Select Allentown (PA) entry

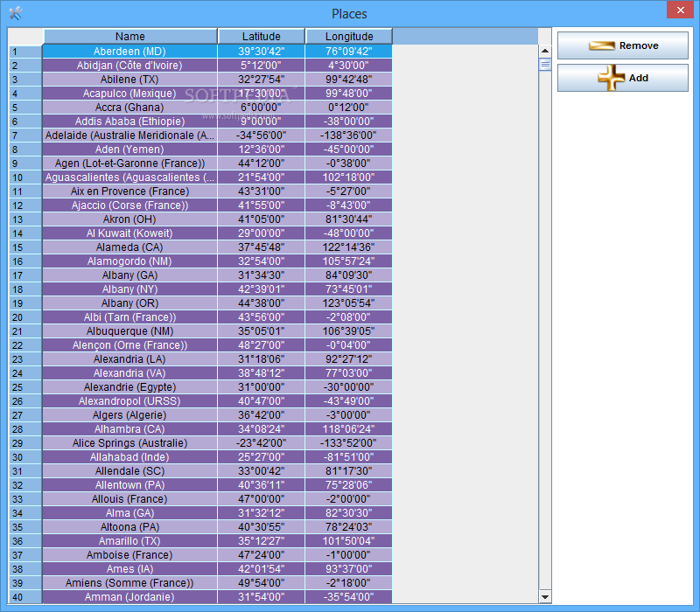click(129, 485)
